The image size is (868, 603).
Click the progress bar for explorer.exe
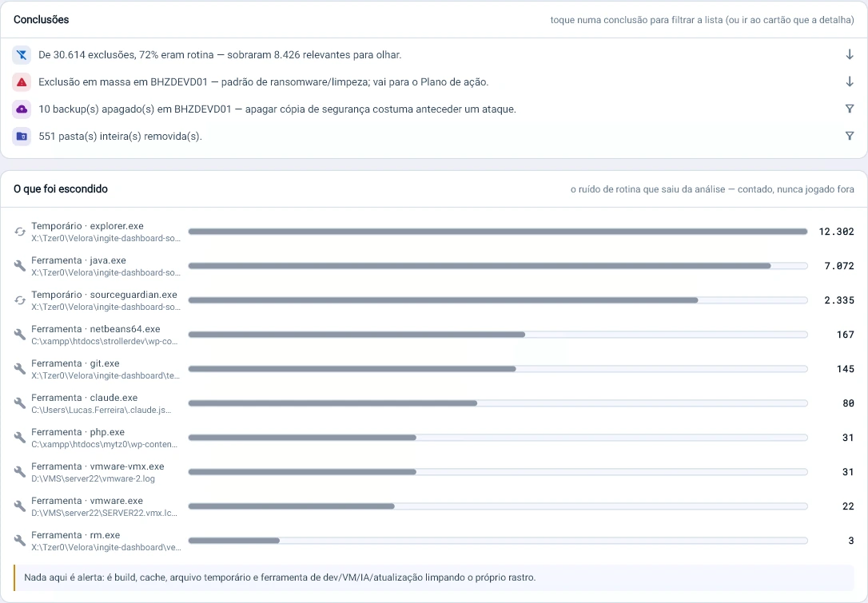coord(498,232)
